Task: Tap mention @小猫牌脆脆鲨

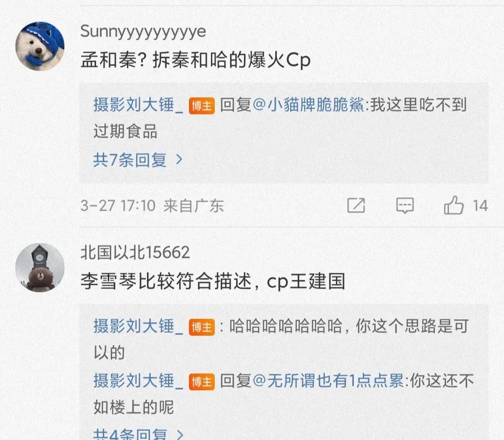Action: pyautogui.click(x=308, y=105)
